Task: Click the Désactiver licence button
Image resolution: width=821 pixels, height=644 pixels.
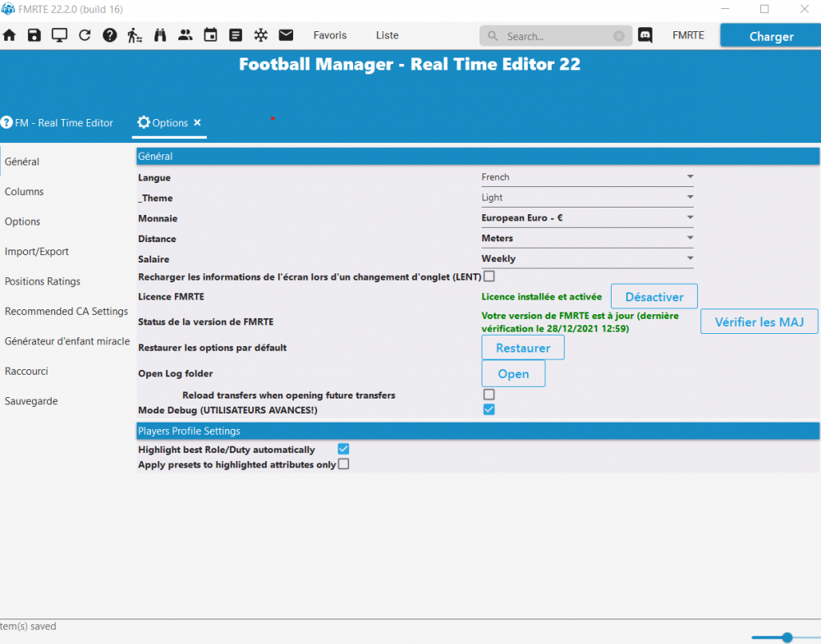Action: pyautogui.click(x=654, y=297)
